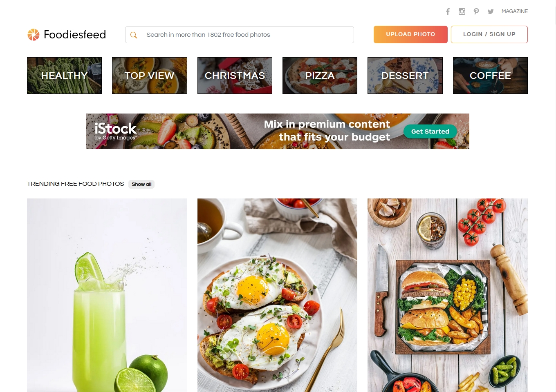Browse the PIZZA category

(320, 76)
